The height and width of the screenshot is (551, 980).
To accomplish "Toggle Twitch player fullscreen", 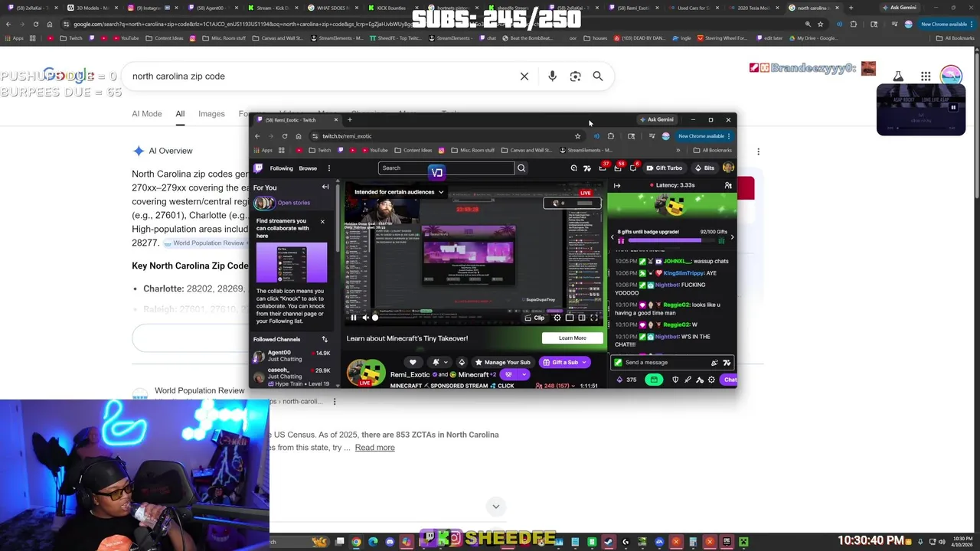I will point(594,318).
